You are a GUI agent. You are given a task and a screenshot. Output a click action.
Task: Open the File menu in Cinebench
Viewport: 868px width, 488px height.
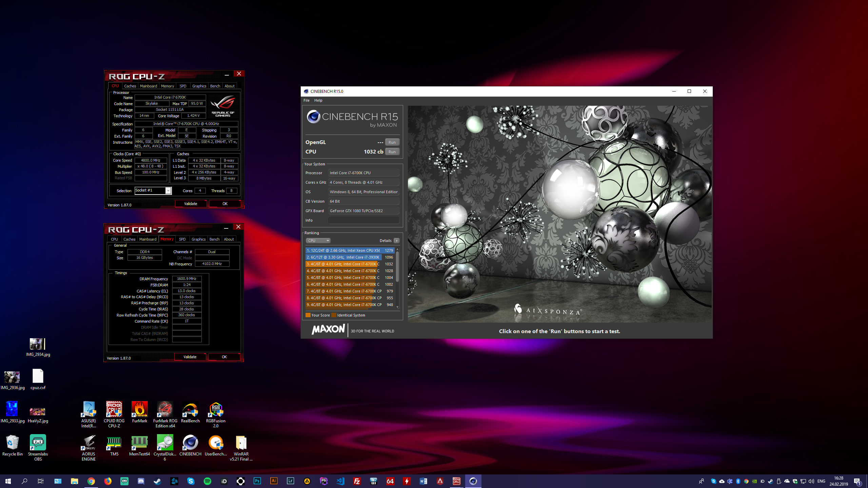[x=307, y=100]
